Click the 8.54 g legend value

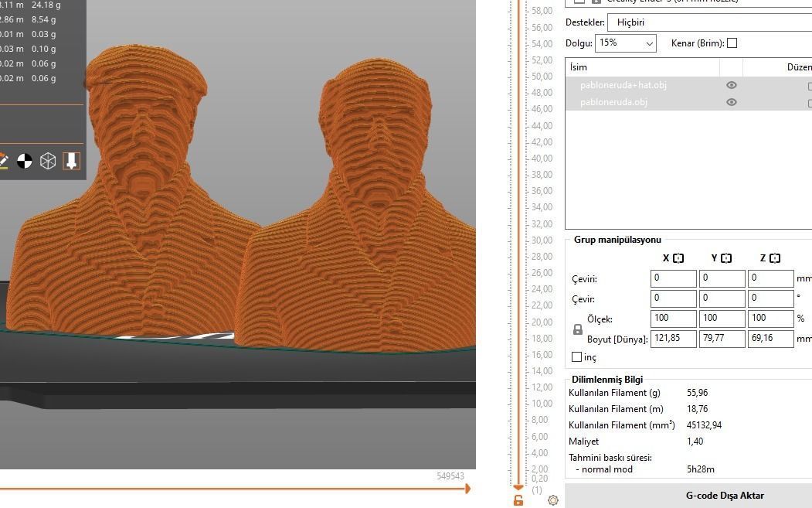click(x=43, y=19)
